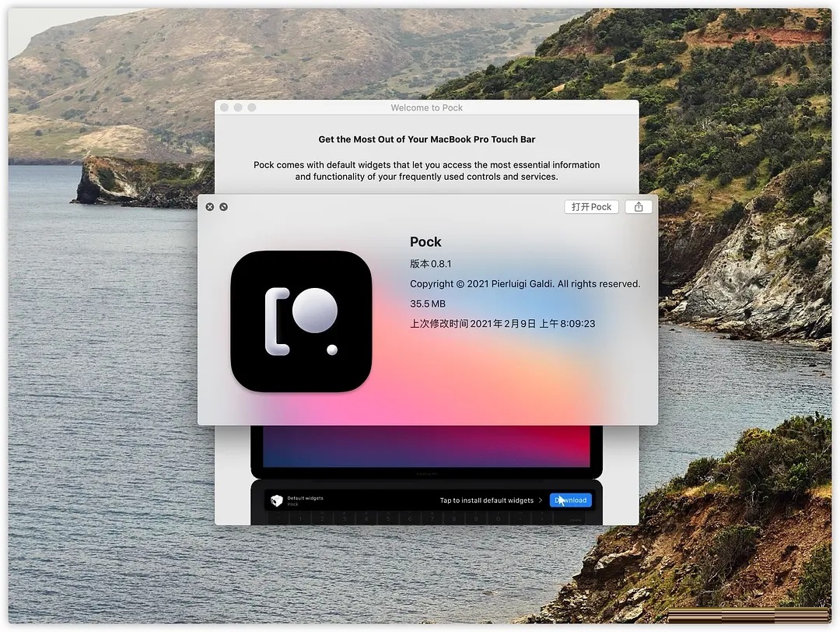Click the file size '35.5 MB'
This screenshot has height=632, width=840.
click(428, 304)
